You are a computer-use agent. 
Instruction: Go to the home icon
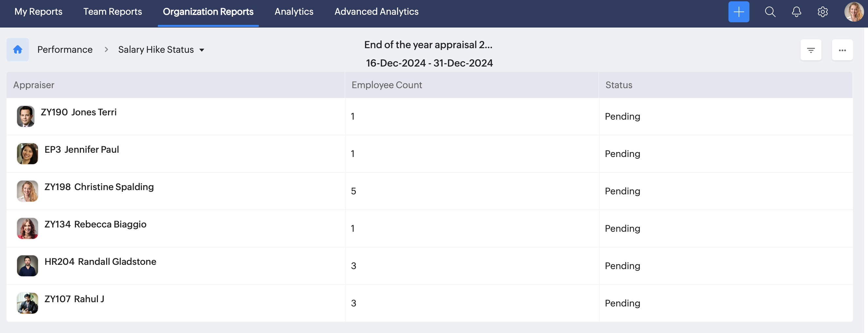tap(17, 50)
